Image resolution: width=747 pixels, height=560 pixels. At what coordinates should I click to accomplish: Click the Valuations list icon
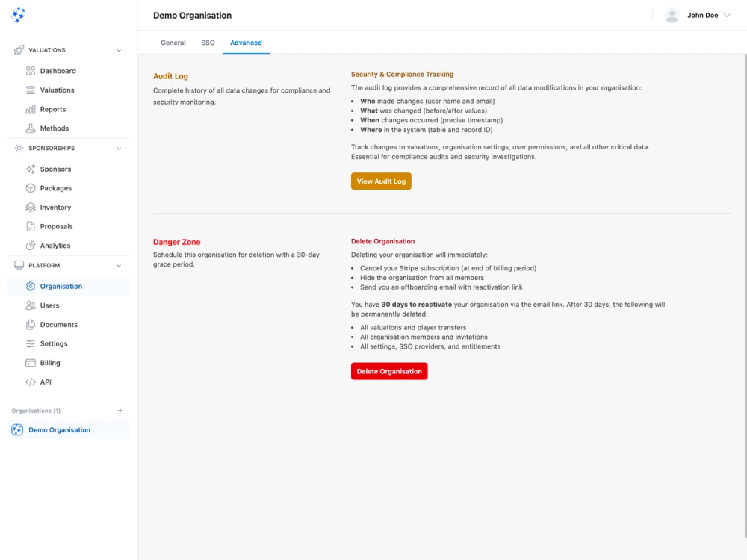[31, 90]
